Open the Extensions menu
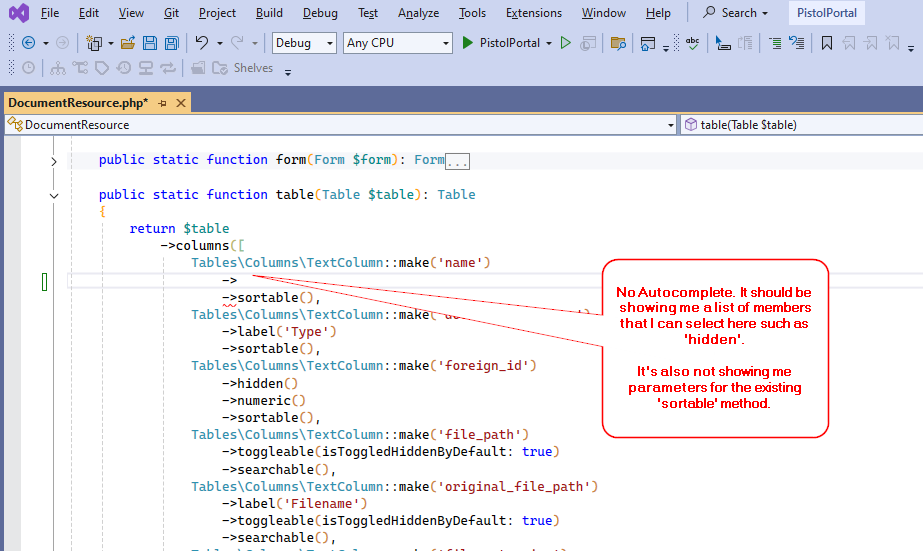The height and width of the screenshot is (551, 923). pos(533,13)
